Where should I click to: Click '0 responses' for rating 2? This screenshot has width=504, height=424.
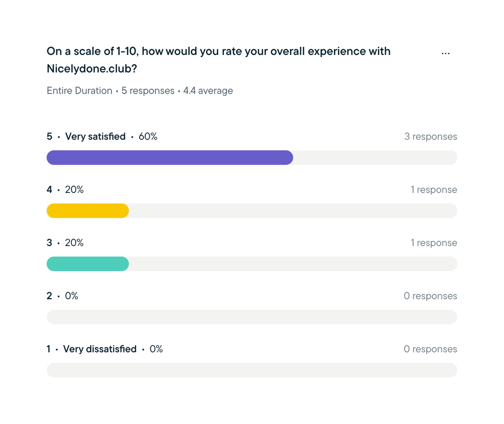430,296
